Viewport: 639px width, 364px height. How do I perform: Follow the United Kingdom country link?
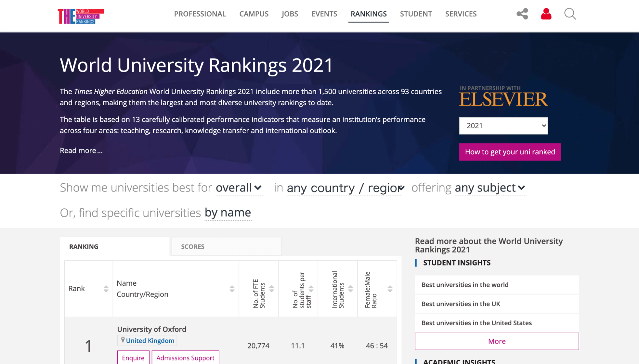[x=150, y=341]
